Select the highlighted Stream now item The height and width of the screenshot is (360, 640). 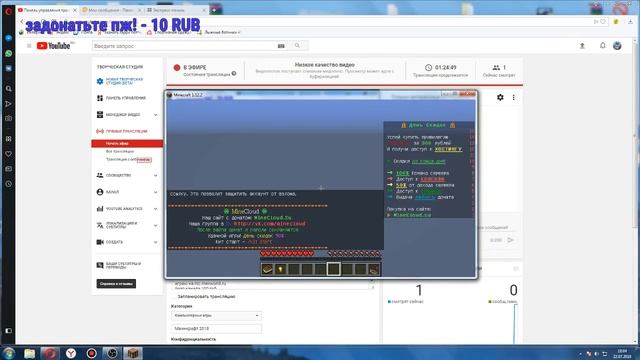tap(127, 143)
